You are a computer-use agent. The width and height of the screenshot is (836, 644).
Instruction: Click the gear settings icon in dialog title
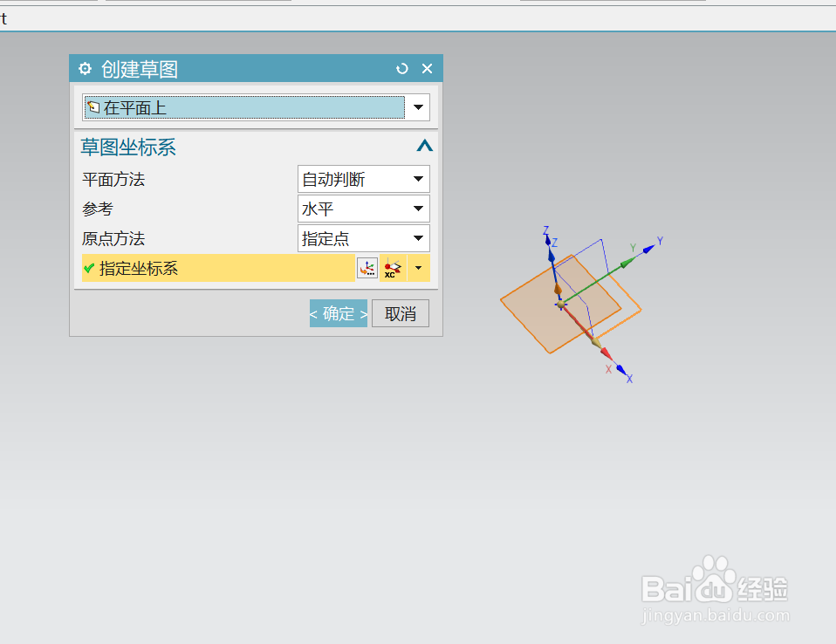tap(85, 68)
